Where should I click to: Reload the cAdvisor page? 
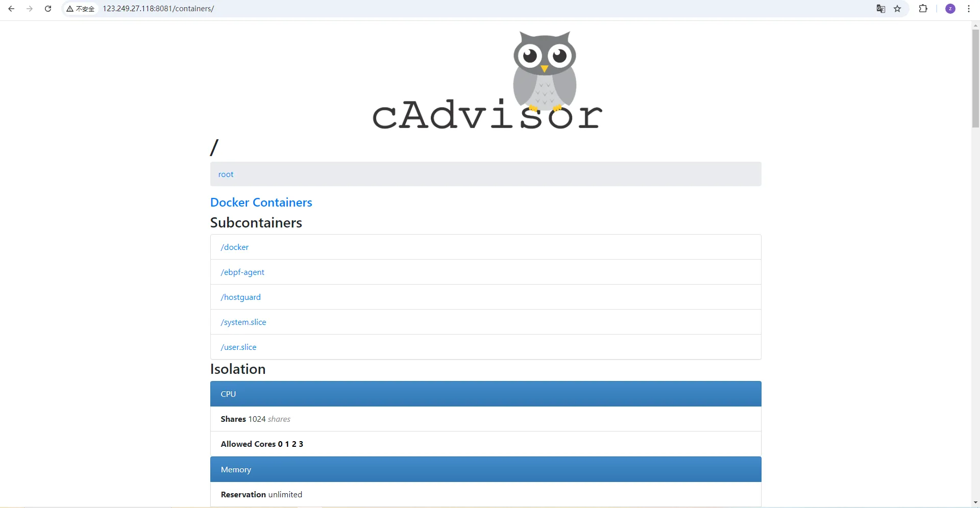click(x=48, y=9)
